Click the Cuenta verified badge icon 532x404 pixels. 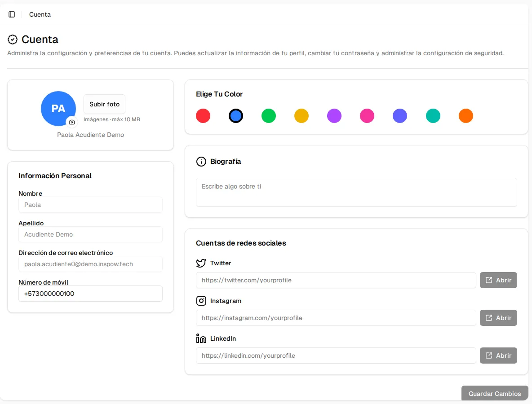[13, 40]
